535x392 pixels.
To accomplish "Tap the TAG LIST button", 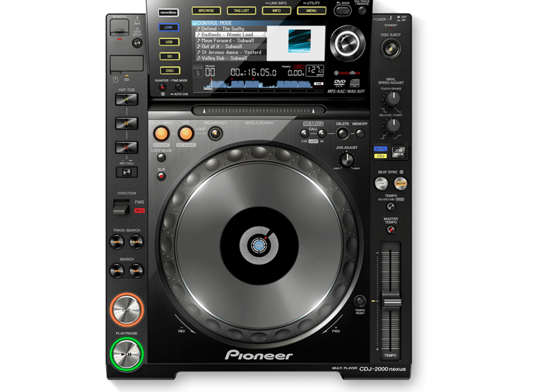I will (x=241, y=10).
